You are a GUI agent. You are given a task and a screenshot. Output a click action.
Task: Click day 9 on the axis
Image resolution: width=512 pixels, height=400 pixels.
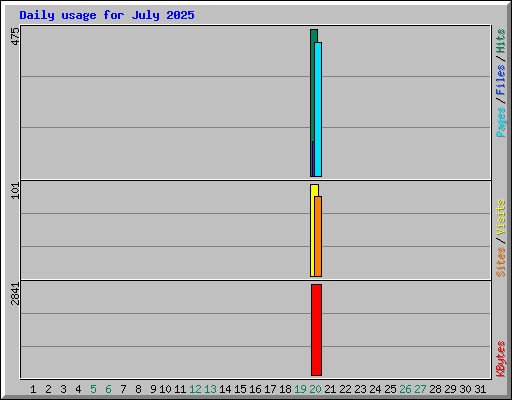click(153, 389)
